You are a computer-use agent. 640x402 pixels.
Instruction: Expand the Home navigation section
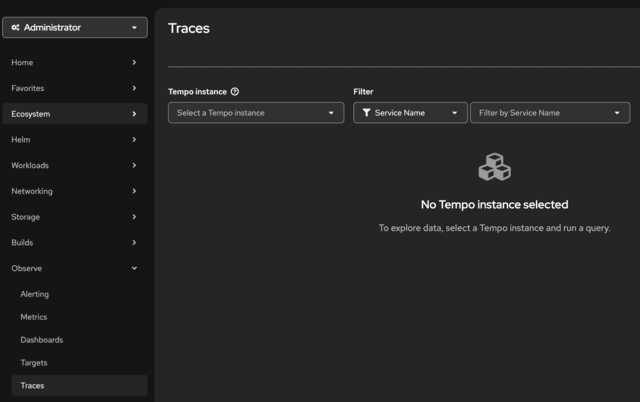click(x=75, y=62)
